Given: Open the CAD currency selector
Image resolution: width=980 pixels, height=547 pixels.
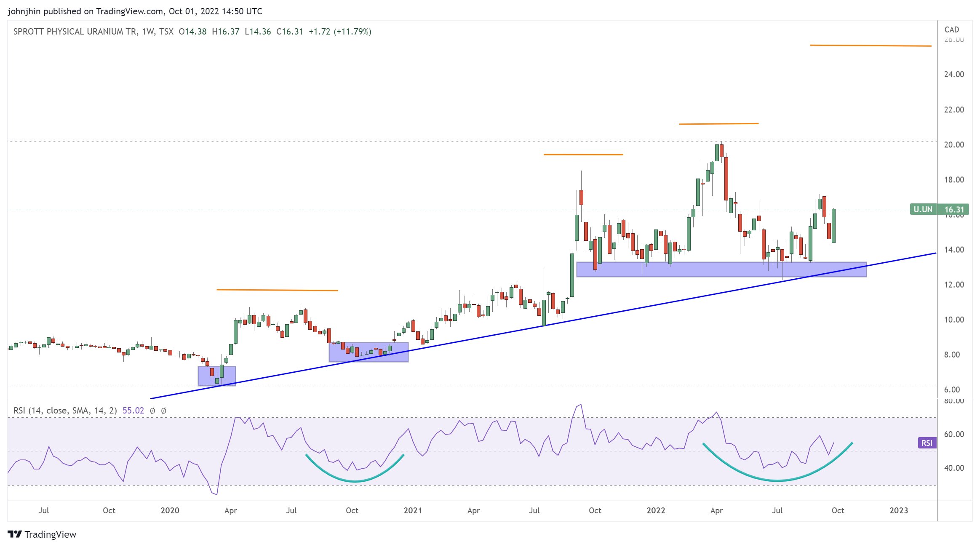Looking at the screenshot, I should coord(951,29).
